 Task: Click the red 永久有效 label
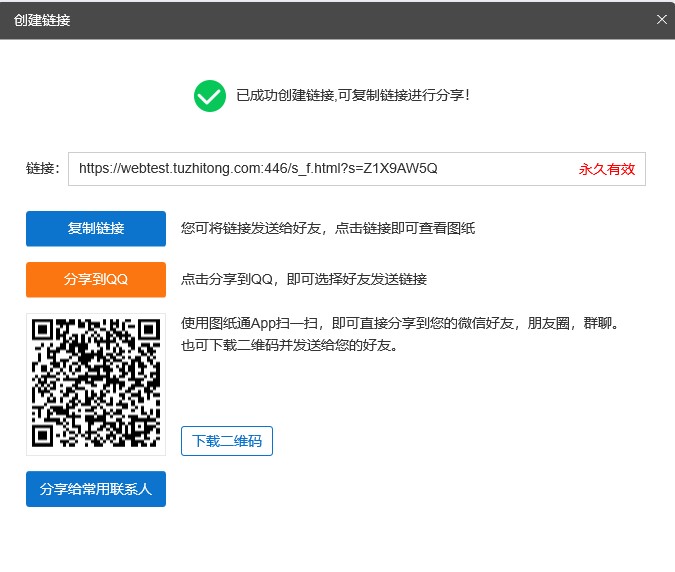point(607,169)
